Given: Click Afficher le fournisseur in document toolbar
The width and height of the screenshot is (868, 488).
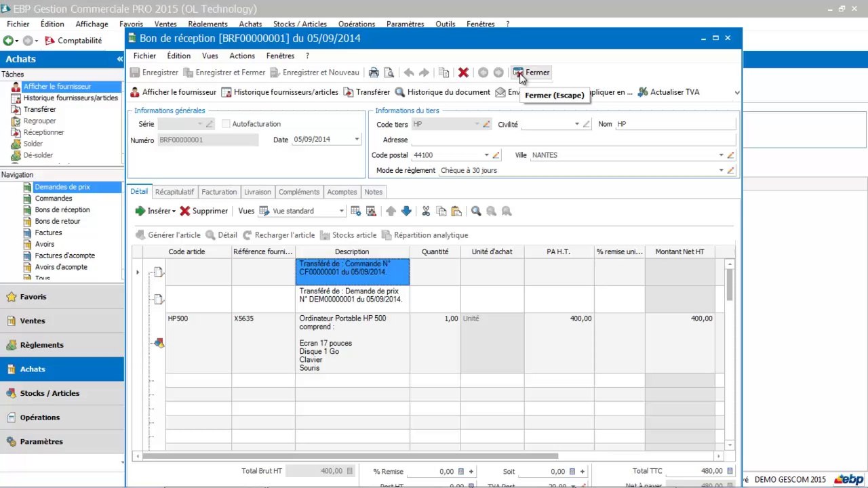Looking at the screenshot, I should click(174, 92).
